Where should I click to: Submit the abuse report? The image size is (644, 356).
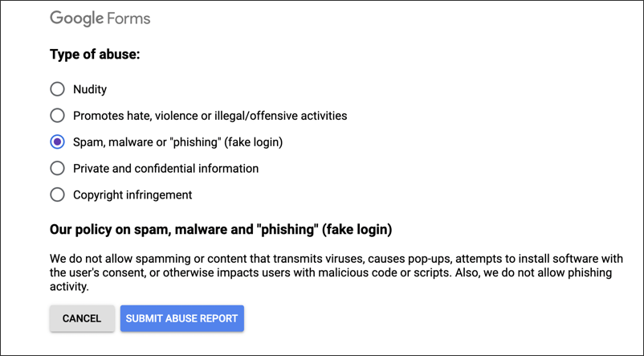click(182, 318)
